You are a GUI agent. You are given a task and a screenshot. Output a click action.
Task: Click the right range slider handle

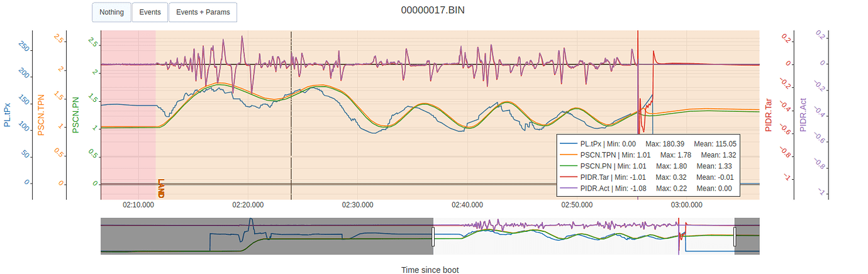(x=734, y=236)
